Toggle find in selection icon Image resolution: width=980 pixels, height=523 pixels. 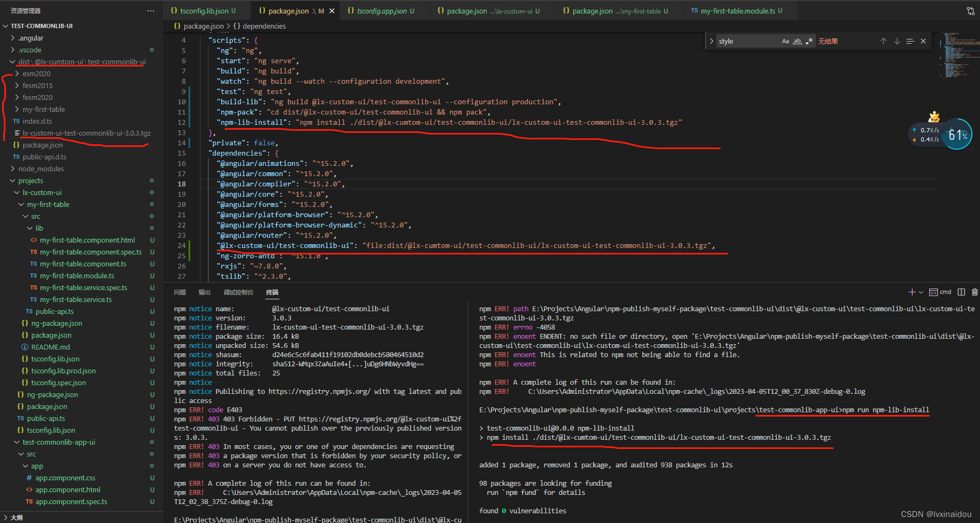pyautogui.click(x=910, y=41)
